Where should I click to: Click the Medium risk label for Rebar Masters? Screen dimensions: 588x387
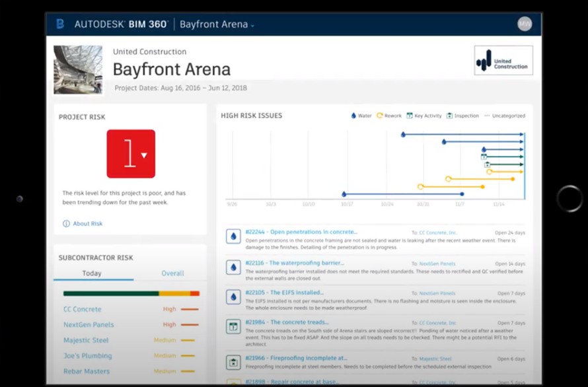tap(165, 371)
